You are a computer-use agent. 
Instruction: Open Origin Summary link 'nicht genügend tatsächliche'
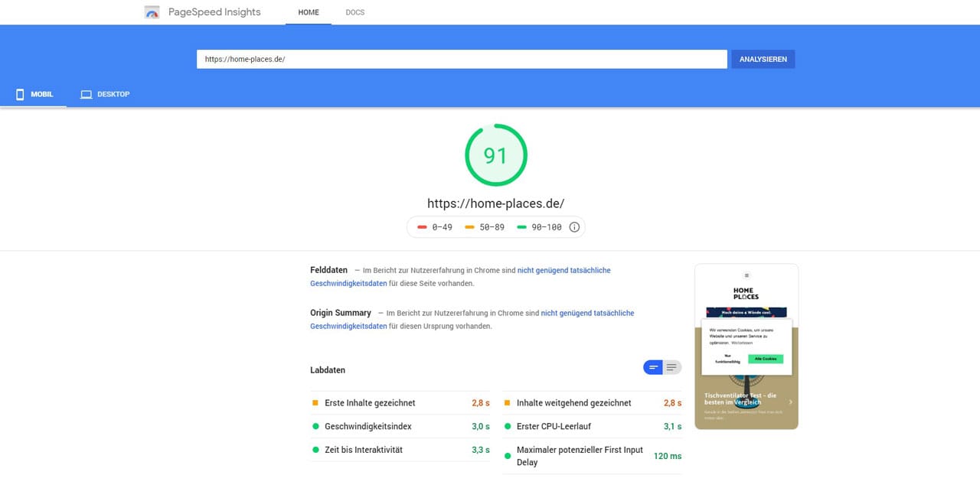click(588, 313)
